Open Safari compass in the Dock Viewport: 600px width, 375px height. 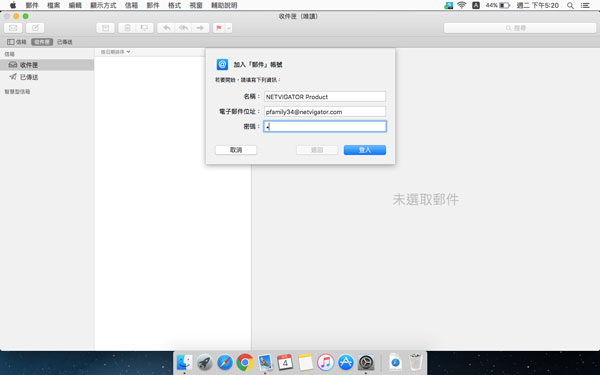[x=225, y=362]
